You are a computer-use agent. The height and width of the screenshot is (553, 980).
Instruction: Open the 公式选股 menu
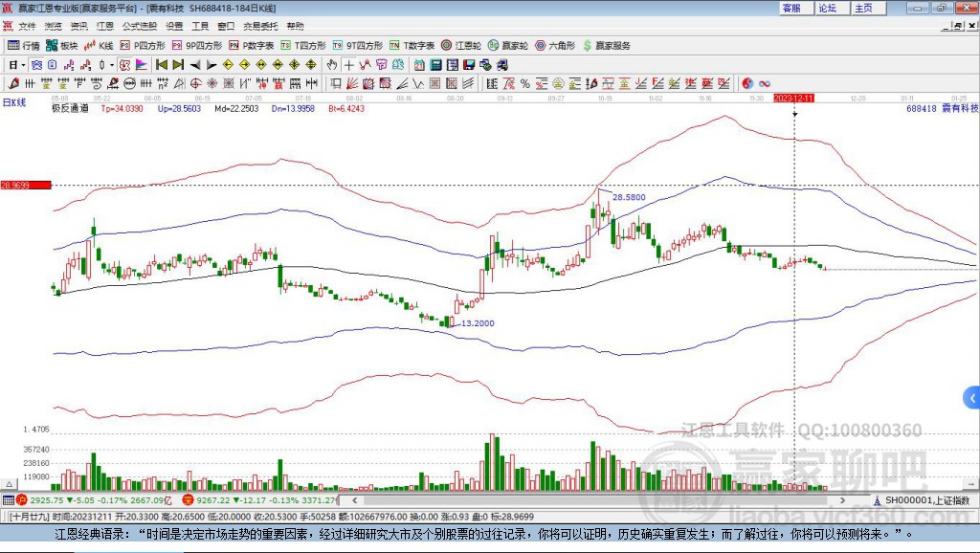point(140,26)
